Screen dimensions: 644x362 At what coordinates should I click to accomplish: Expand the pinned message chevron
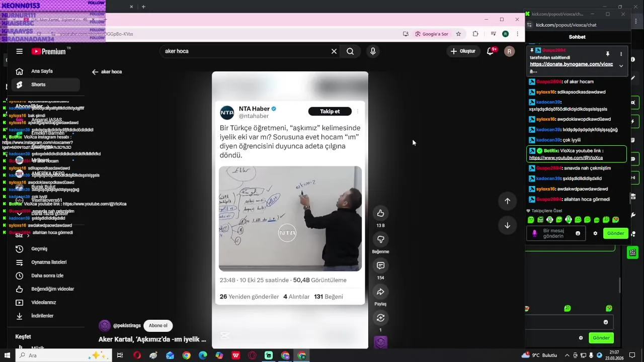point(621,66)
